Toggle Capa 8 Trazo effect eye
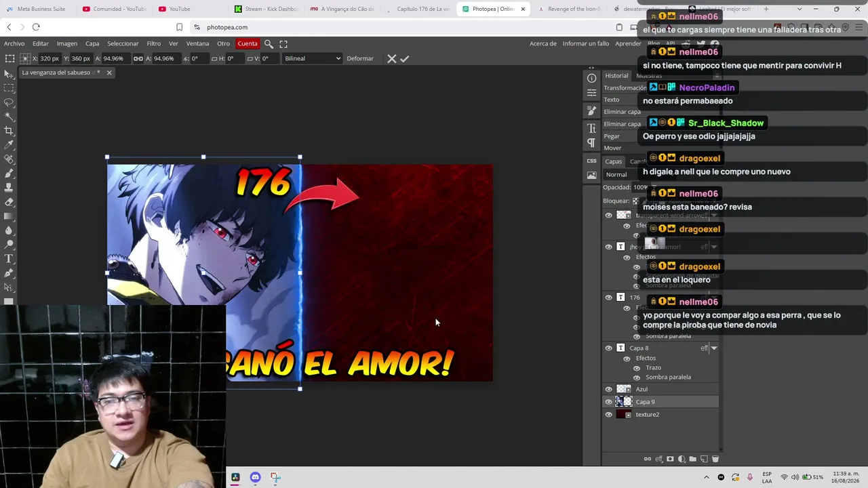The image size is (868, 488). (636, 368)
